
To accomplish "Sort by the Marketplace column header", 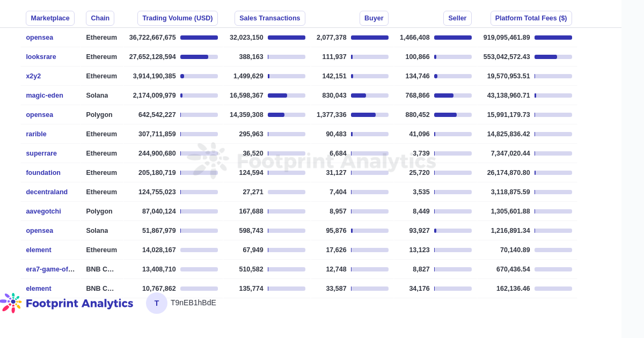I will click(50, 18).
